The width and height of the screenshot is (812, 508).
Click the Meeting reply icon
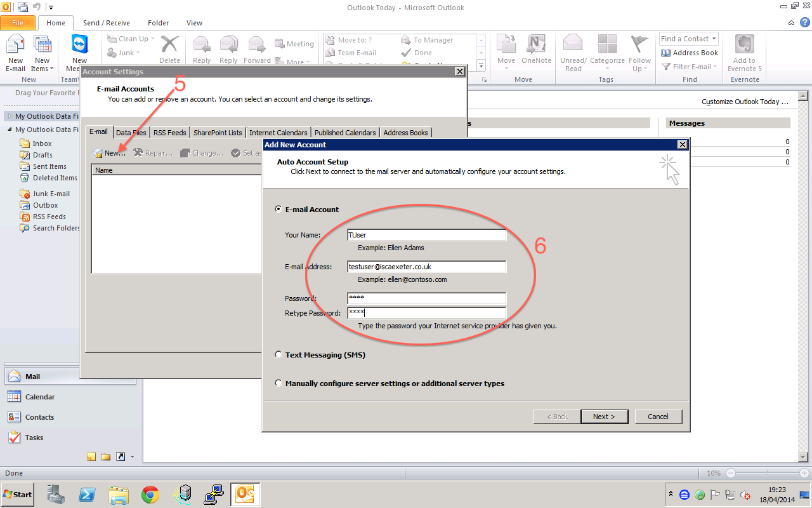[294, 44]
